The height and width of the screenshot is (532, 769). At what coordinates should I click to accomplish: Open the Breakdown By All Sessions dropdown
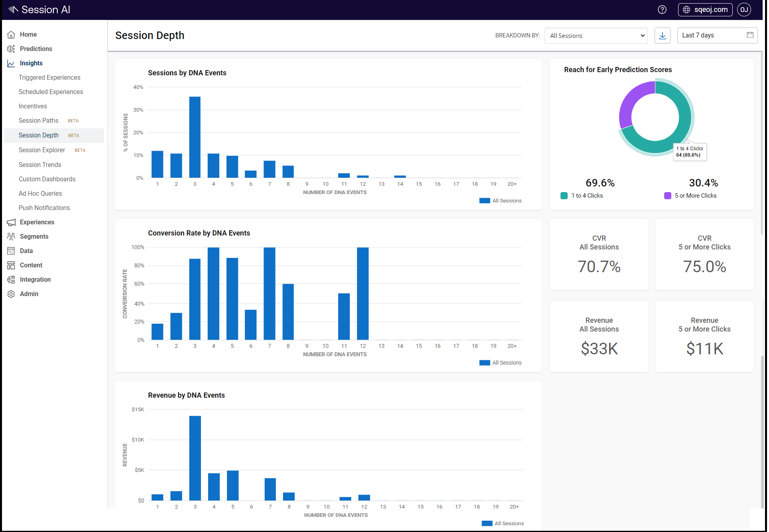(x=596, y=35)
